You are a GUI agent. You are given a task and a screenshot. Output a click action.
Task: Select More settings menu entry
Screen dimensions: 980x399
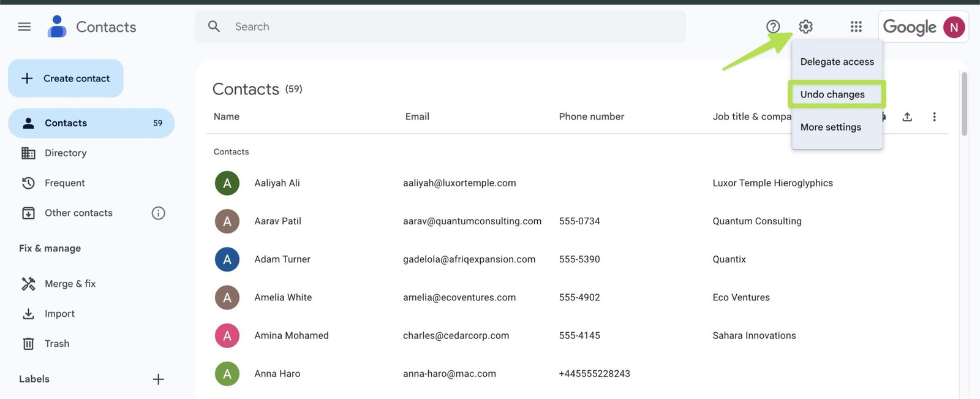point(837,127)
